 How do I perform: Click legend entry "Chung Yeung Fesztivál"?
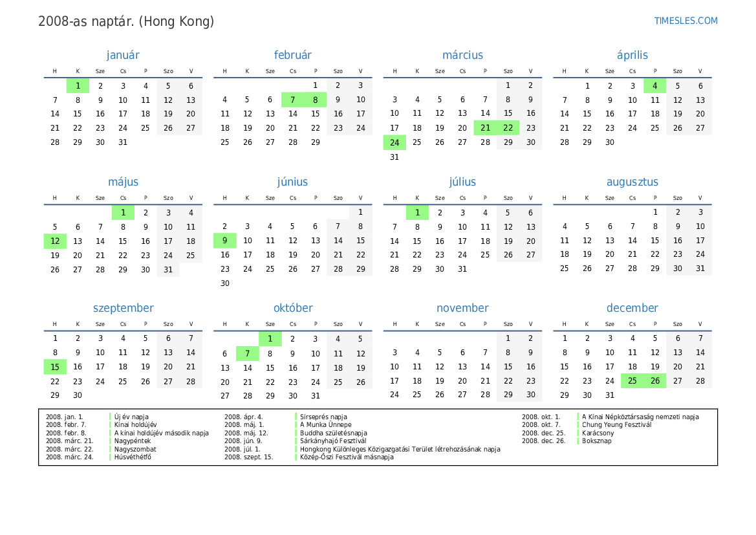[x=617, y=425]
